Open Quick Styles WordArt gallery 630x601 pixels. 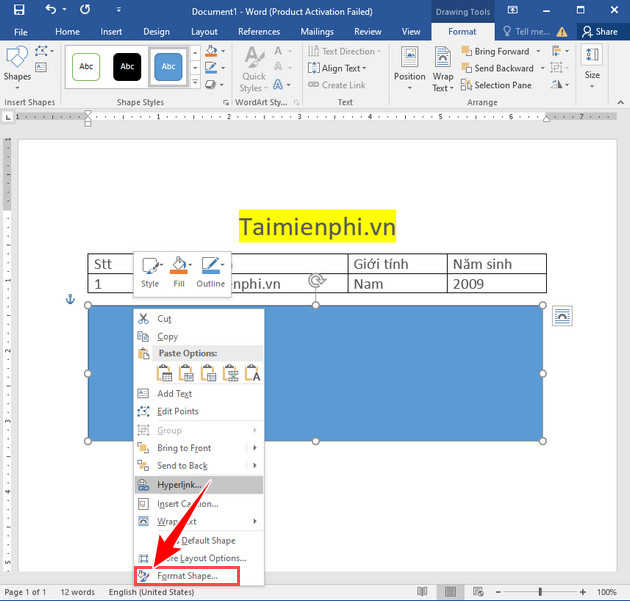tap(254, 70)
